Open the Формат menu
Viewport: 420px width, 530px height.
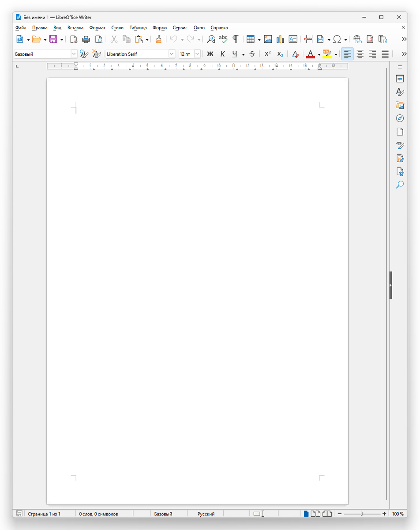(97, 27)
